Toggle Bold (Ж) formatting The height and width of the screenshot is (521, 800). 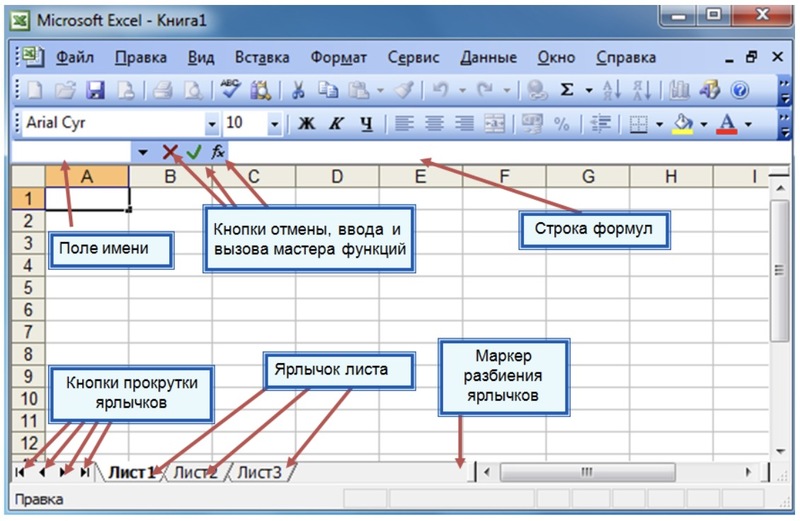[306, 123]
